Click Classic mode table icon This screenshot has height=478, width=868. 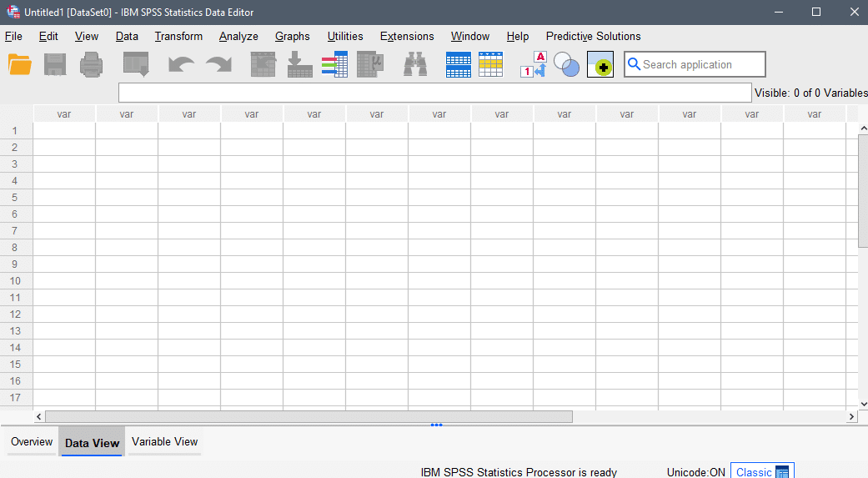pos(782,472)
